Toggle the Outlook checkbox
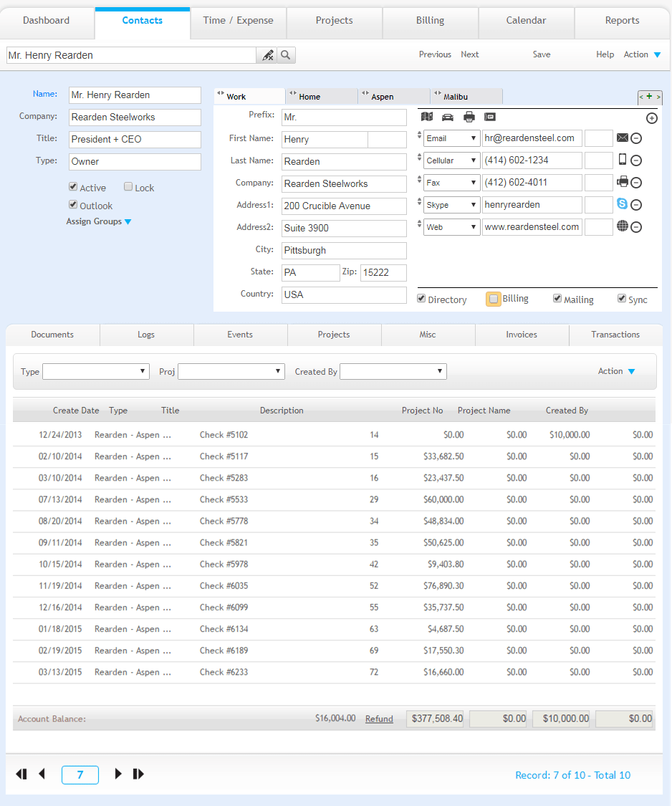Viewport: 672px width, 806px height. (73, 205)
